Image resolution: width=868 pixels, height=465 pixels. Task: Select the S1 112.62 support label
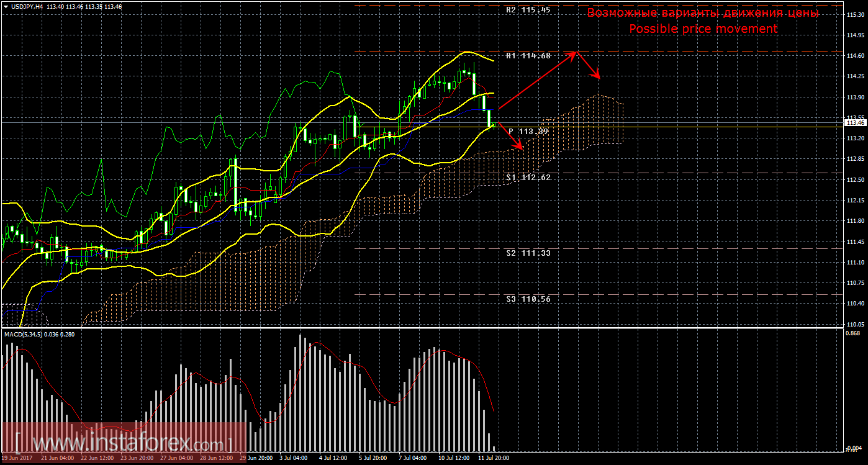tap(528, 178)
